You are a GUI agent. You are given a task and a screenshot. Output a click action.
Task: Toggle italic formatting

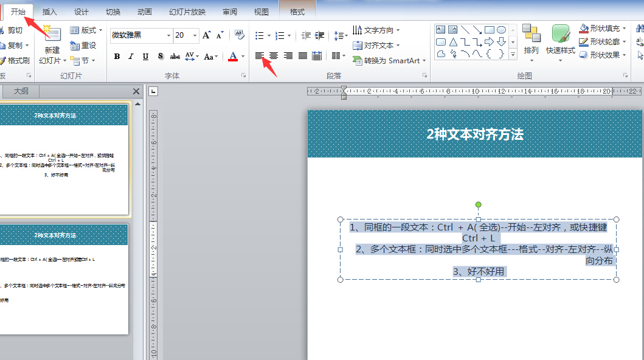pos(131,57)
